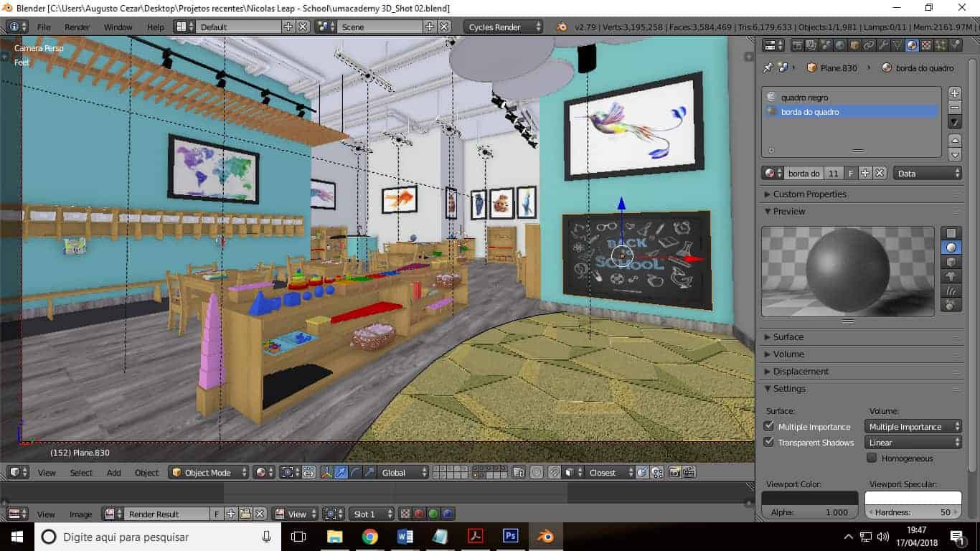Enable the rotation manipulator in the 3D view header
This screenshot has height=551, width=980.
(357, 473)
